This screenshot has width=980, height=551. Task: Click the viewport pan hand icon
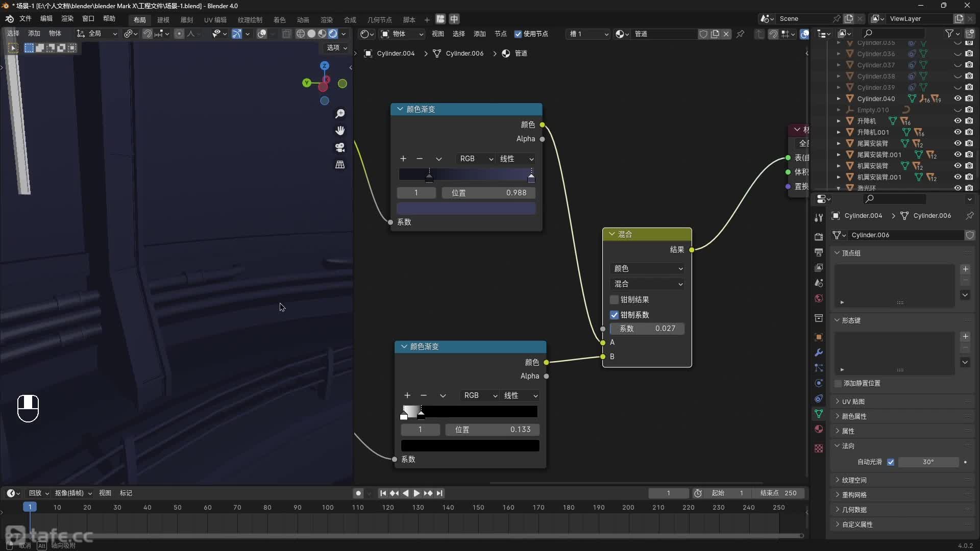pos(340,131)
